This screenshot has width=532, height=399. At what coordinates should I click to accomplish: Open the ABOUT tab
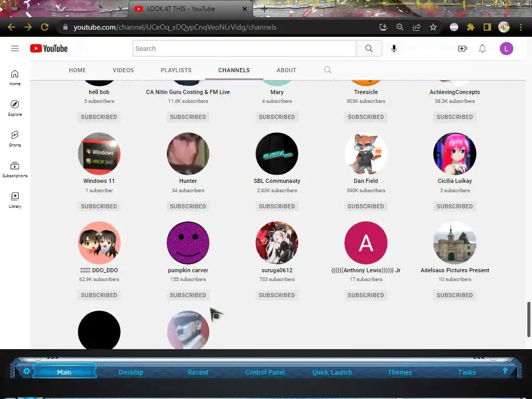tap(286, 70)
